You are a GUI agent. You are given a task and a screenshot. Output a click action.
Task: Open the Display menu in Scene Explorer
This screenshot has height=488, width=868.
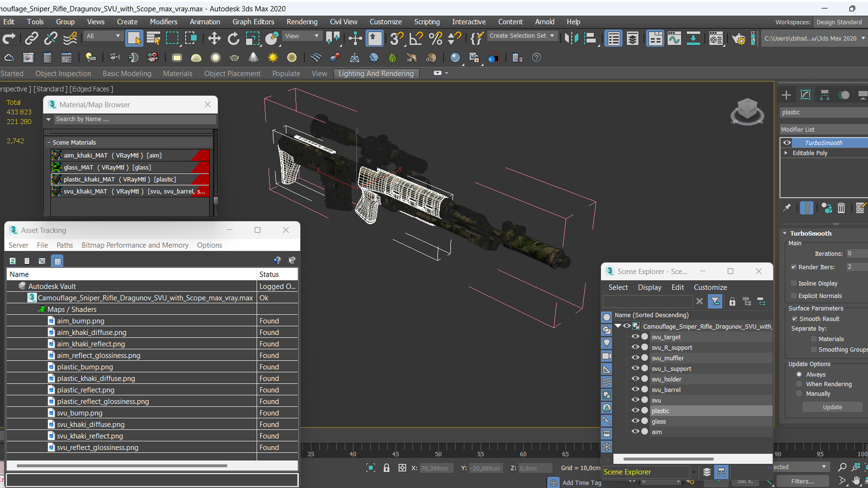pyautogui.click(x=649, y=287)
